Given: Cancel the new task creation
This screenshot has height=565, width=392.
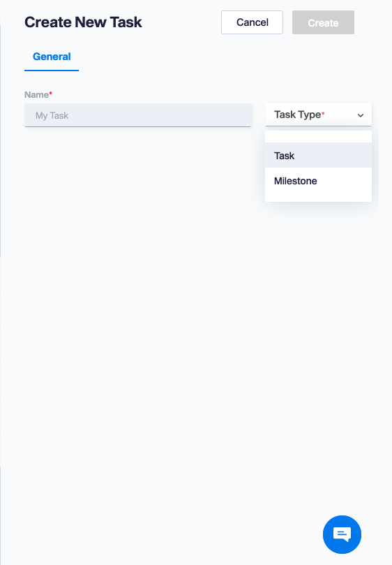Looking at the screenshot, I should coord(252,22).
